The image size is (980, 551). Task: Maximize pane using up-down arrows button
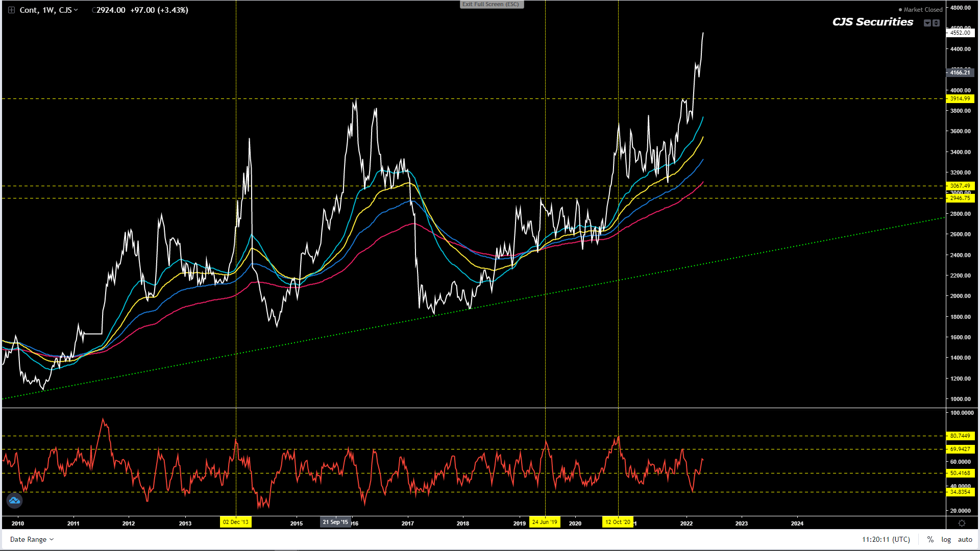pos(936,23)
